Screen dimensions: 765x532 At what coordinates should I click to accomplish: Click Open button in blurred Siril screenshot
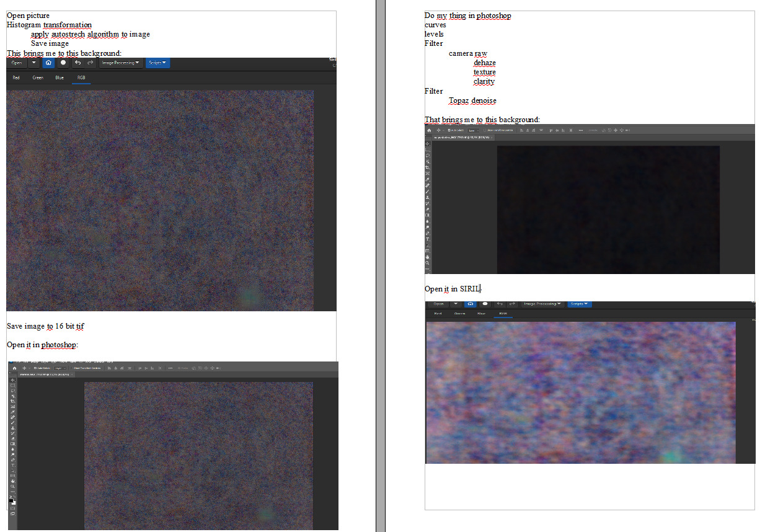pos(438,304)
